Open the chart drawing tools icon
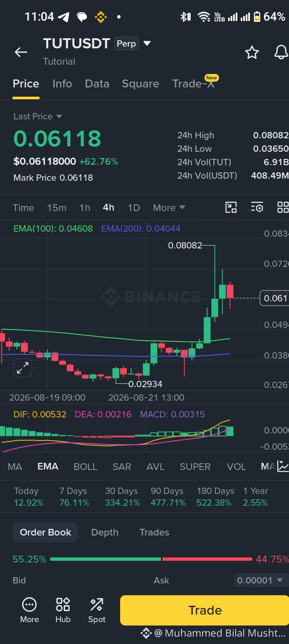The width and height of the screenshot is (289, 644). coord(231,207)
